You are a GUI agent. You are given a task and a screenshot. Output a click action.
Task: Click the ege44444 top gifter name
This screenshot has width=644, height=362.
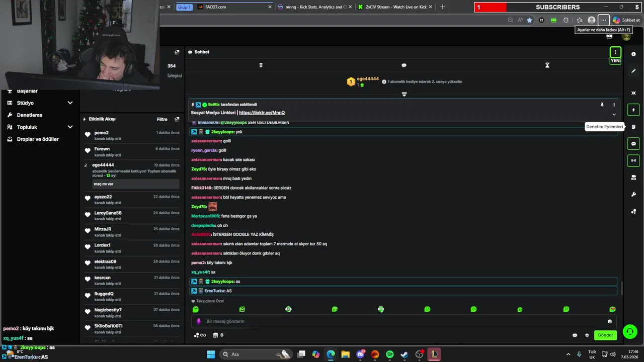coord(368,79)
